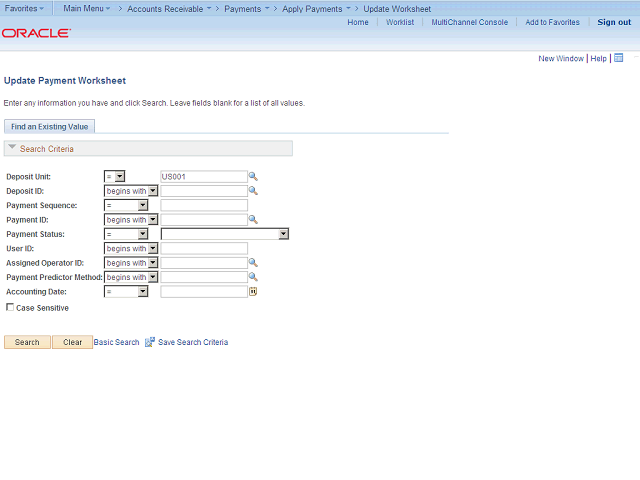The image size is (640, 480).
Task: Click Save Search Criteria link
Action: [x=193, y=342]
